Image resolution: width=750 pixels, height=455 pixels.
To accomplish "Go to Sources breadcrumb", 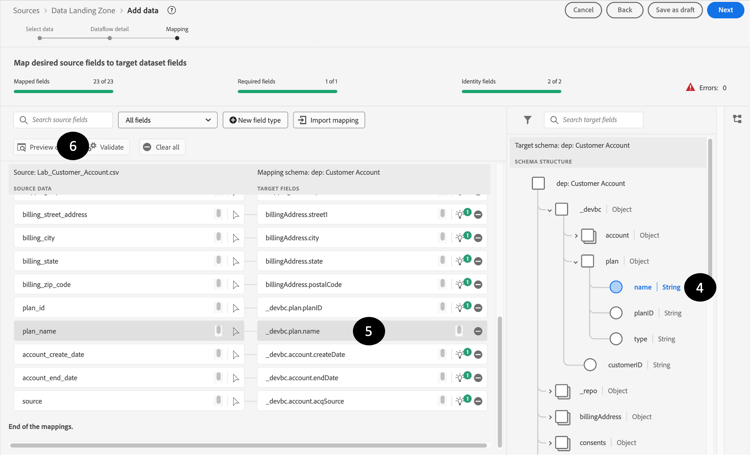I will (26, 10).
